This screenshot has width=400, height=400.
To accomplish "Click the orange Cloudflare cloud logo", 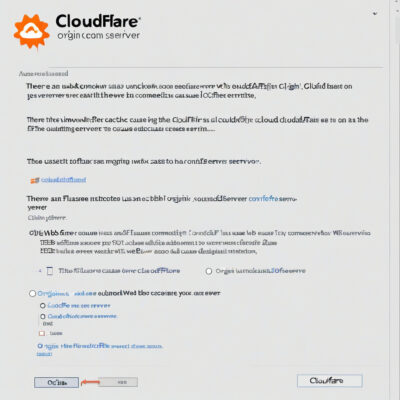I will pyautogui.click(x=31, y=31).
